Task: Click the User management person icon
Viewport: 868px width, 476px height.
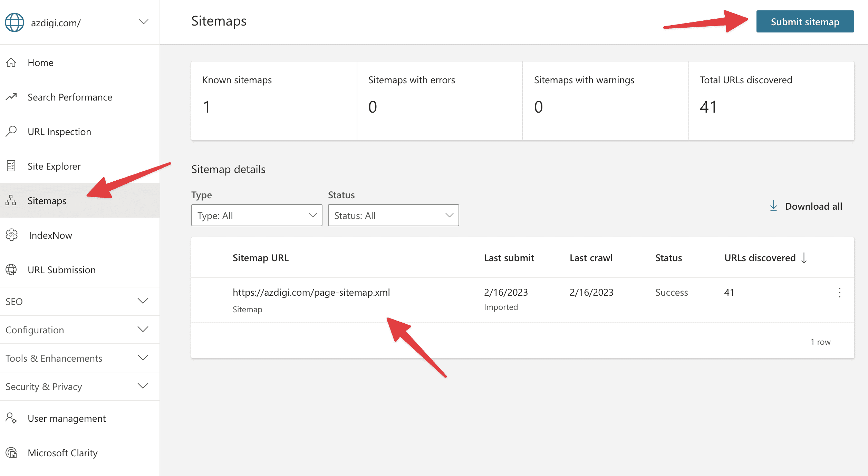Action: [x=11, y=418]
